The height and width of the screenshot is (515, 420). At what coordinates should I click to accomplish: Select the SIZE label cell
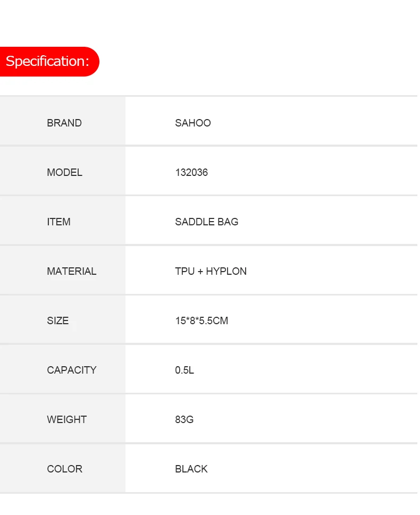tap(62, 319)
